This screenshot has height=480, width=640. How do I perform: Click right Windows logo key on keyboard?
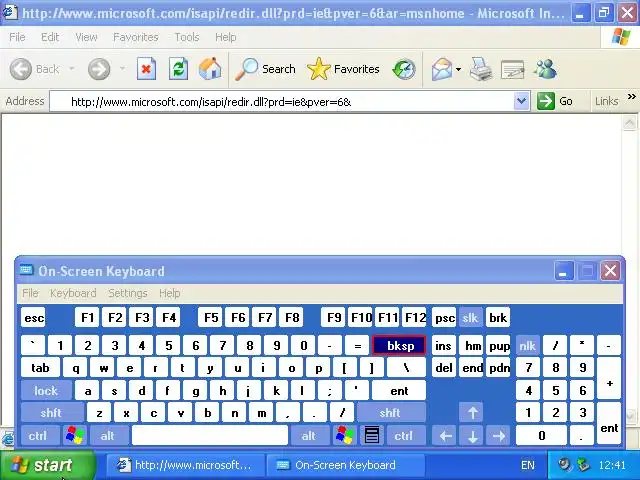344,436
